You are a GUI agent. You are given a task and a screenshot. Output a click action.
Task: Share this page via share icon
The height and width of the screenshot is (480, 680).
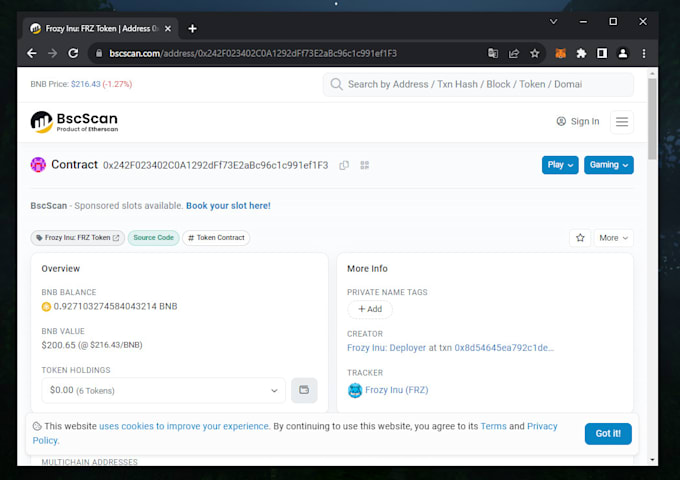(x=514, y=53)
